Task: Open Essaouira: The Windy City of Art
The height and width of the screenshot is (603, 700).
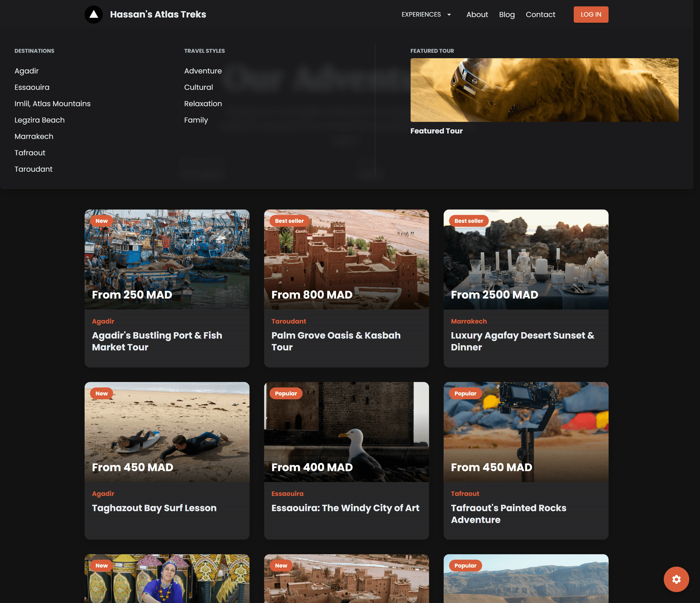Action: point(345,508)
